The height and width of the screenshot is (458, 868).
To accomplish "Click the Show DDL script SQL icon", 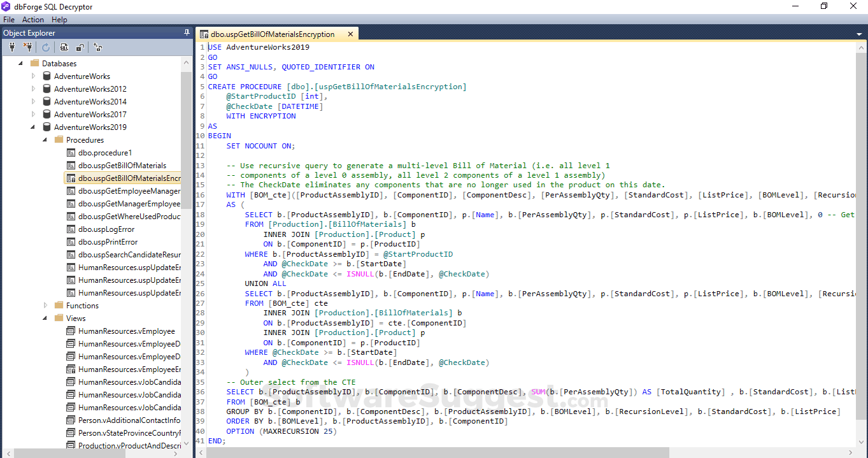I will [64, 47].
